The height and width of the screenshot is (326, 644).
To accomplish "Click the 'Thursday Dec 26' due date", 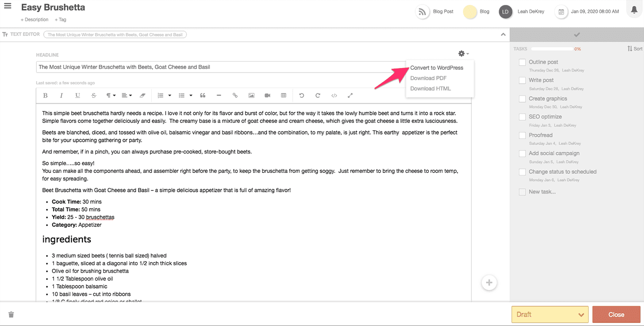I will tap(543, 70).
